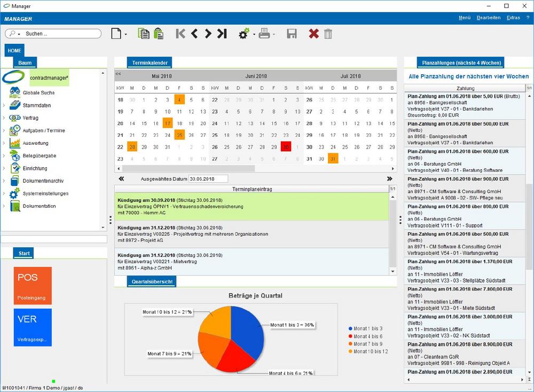Click the copy record icon
The height and width of the screenshot is (392, 534).
coord(143,34)
